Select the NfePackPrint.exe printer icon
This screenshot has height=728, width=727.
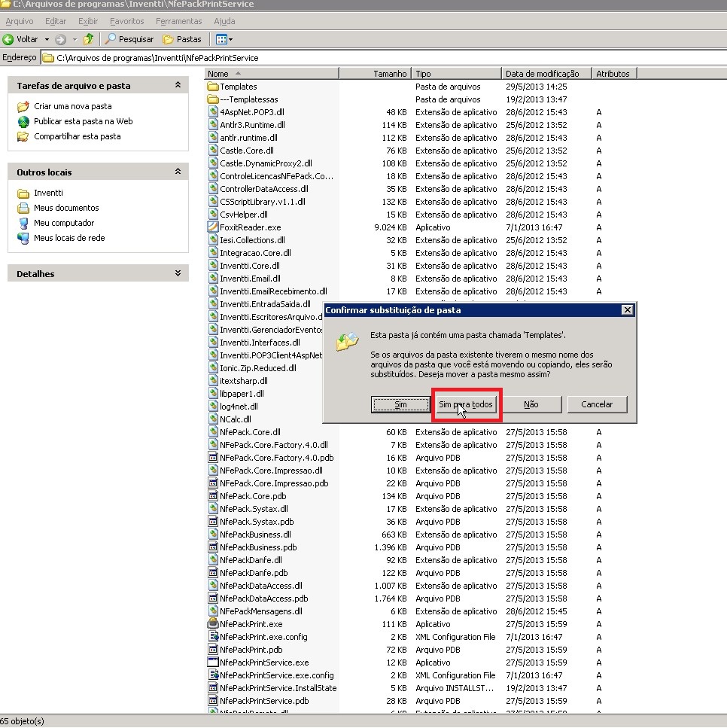pos(214,624)
